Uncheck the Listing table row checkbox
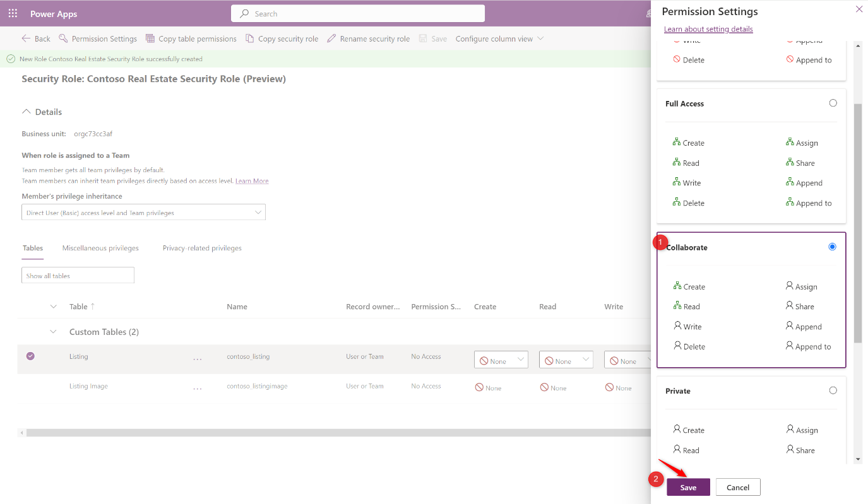The width and height of the screenshot is (868, 504). point(30,356)
